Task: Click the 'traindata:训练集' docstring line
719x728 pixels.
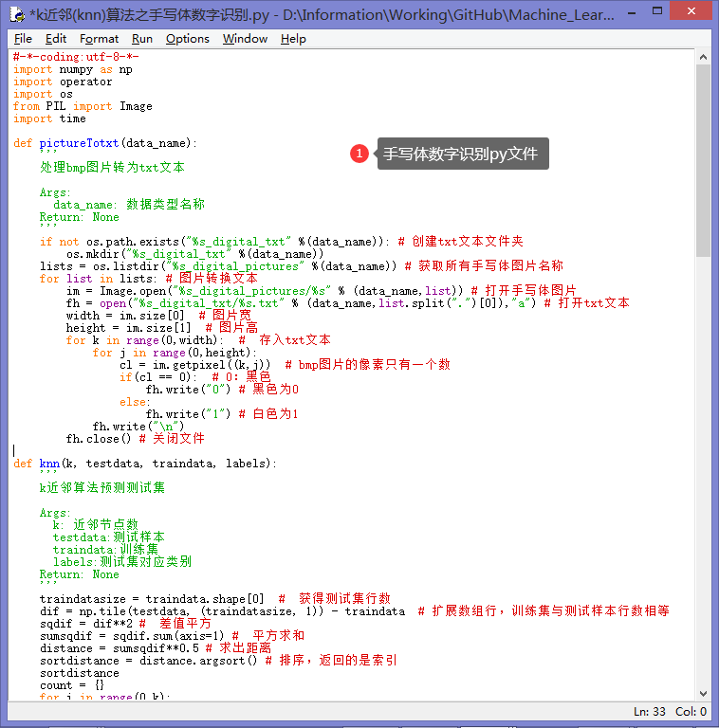Action: coord(105,549)
